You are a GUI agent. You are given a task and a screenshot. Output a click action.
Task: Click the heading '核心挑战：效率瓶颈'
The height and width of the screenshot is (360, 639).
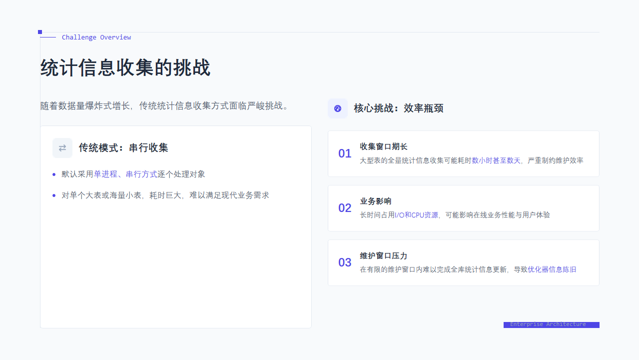[398, 108]
